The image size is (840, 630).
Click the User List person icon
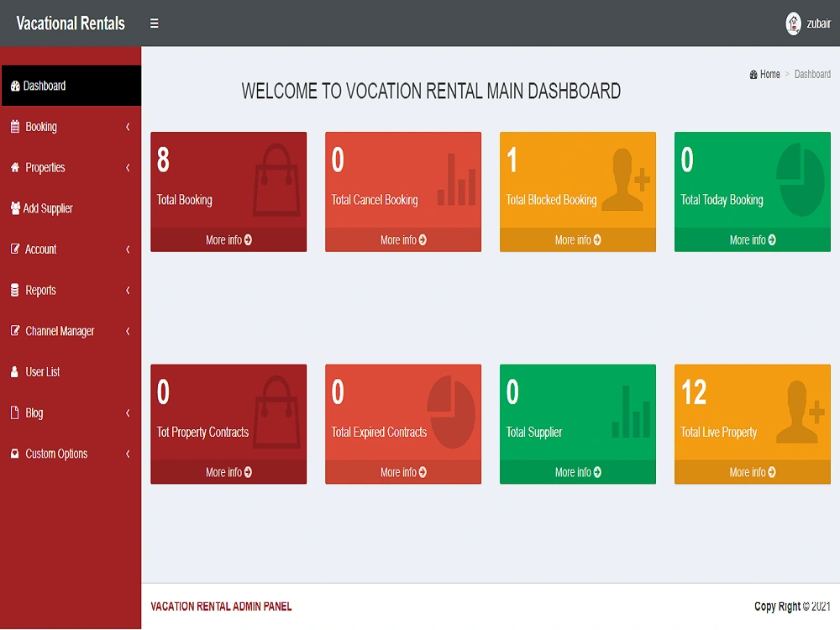click(x=14, y=372)
